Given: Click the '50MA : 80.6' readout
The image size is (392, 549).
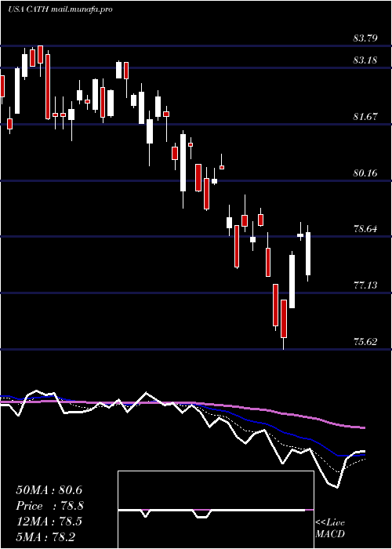Looking at the screenshot, I should point(49,490).
